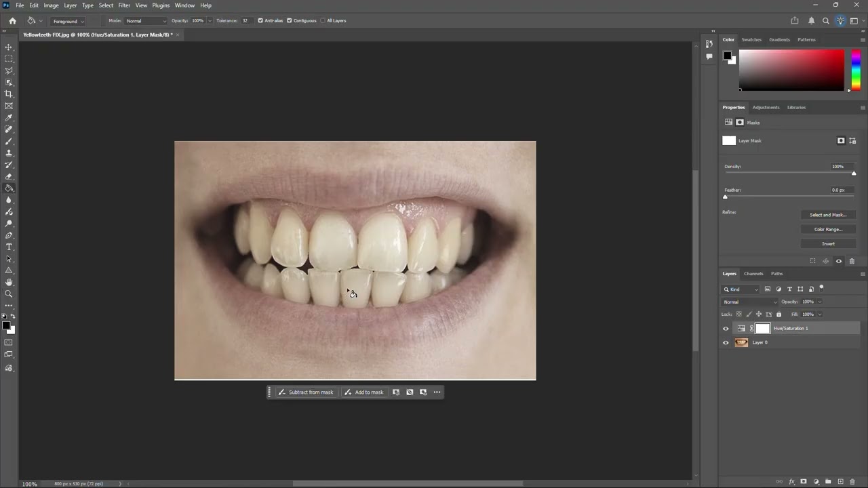
Task: Select the Frame tool
Action: coord(9,106)
